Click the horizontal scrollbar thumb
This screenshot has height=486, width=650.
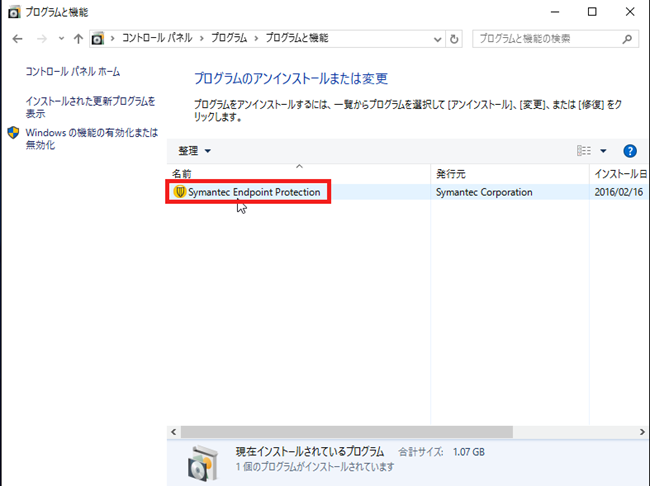pyautogui.click(x=347, y=432)
